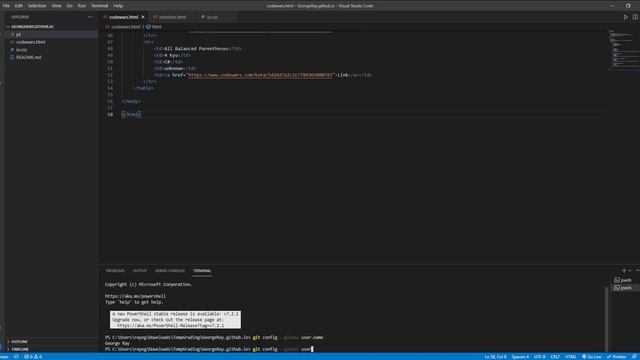Image resolution: width=640 pixels, height=360 pixels.
Task: Open the Problems panel tab
Action: [115, 271]
